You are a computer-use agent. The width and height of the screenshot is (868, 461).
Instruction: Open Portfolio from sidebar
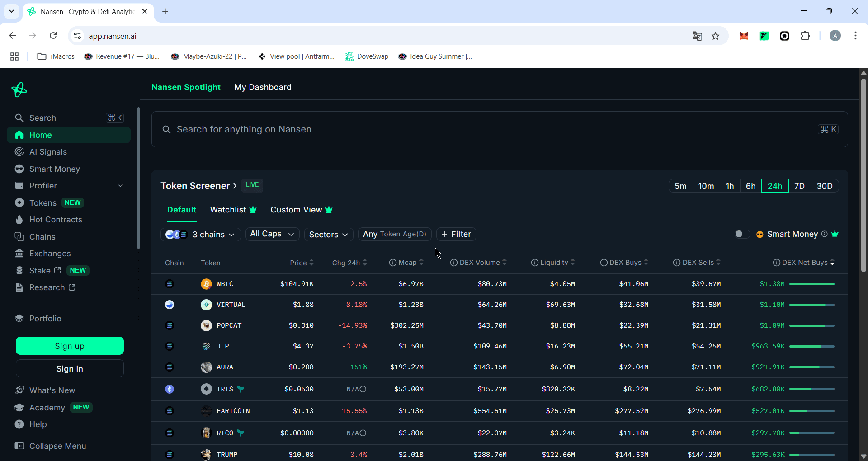click(x=45, y=319)
